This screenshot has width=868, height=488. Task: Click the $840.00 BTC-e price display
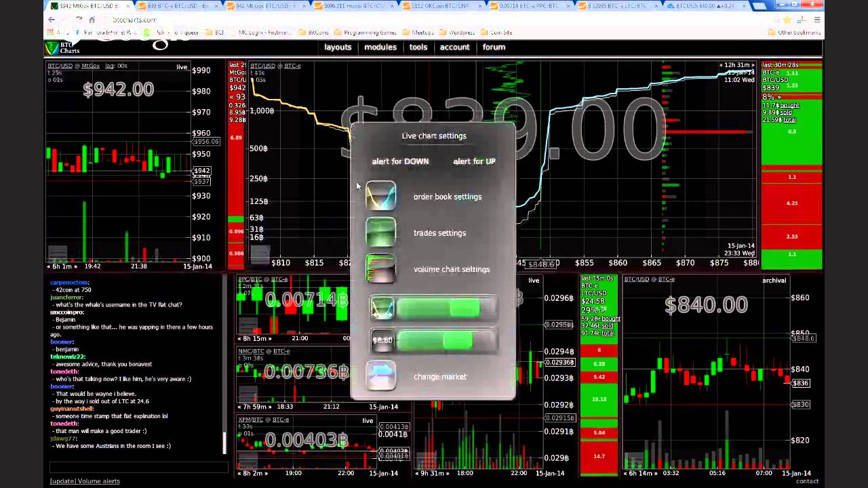706,305
